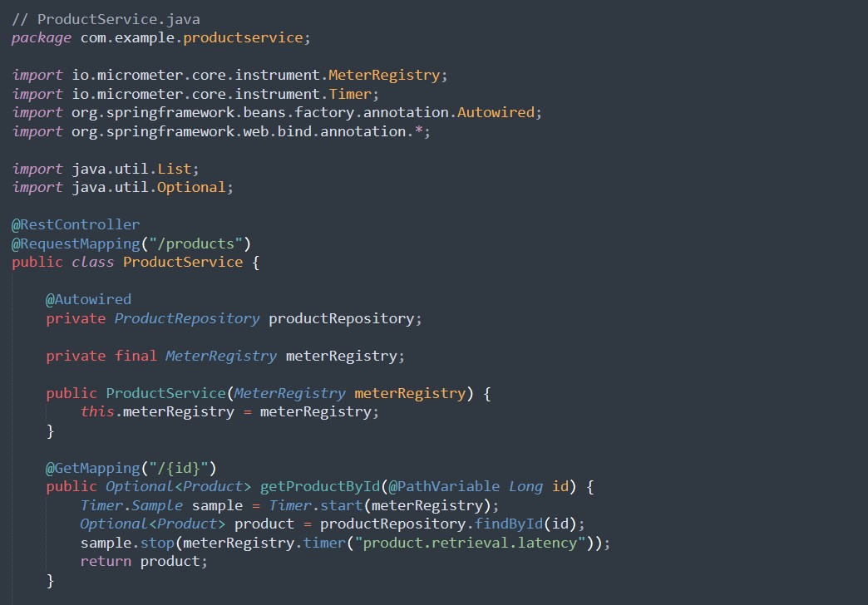Select the Autowired import statement's class name

(x=496, y=112)
